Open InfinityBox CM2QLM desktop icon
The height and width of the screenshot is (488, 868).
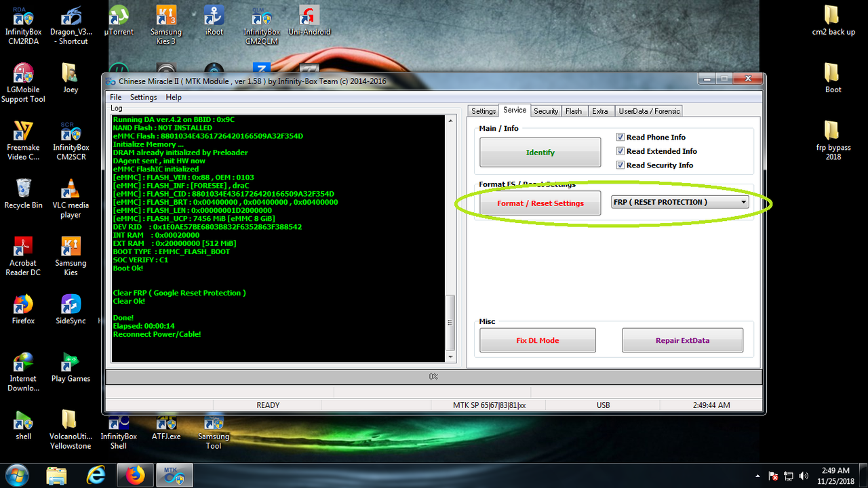tap(262, 25)
